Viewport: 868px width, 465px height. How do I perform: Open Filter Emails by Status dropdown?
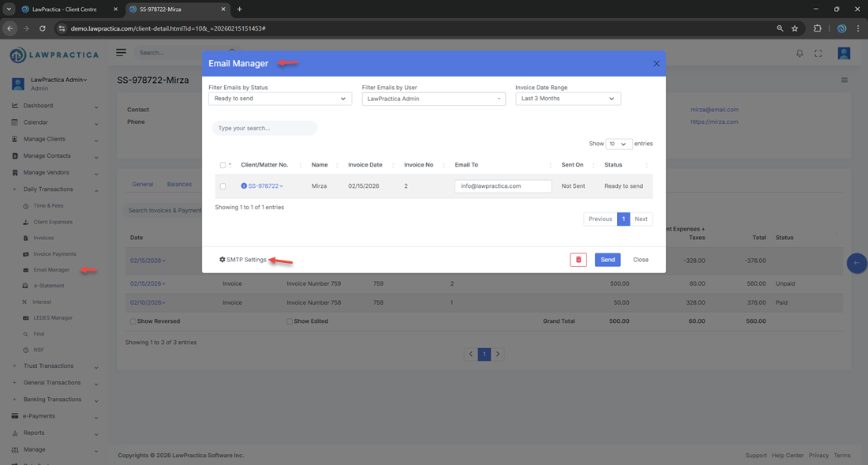[280, 99]
